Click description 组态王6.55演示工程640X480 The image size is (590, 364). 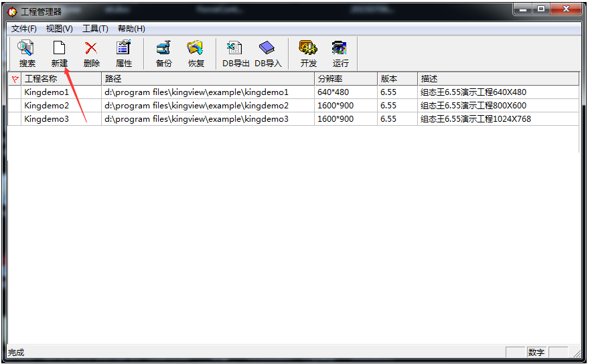473,92
